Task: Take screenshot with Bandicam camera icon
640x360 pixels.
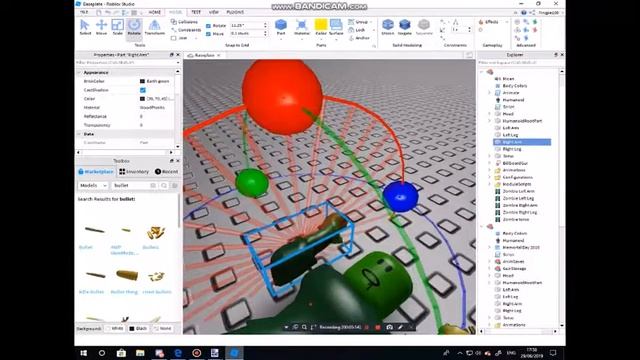Action: pyautogui.click(x=389, y=327)
